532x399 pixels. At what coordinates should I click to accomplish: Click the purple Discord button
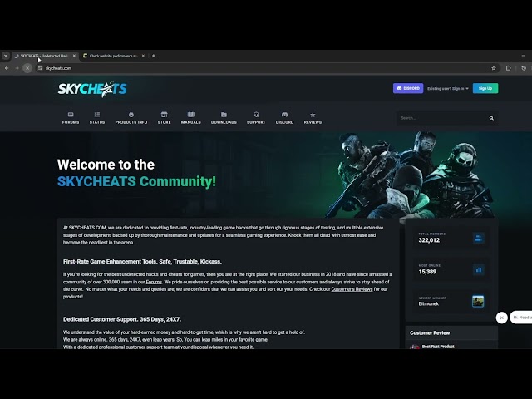[408, 88]
